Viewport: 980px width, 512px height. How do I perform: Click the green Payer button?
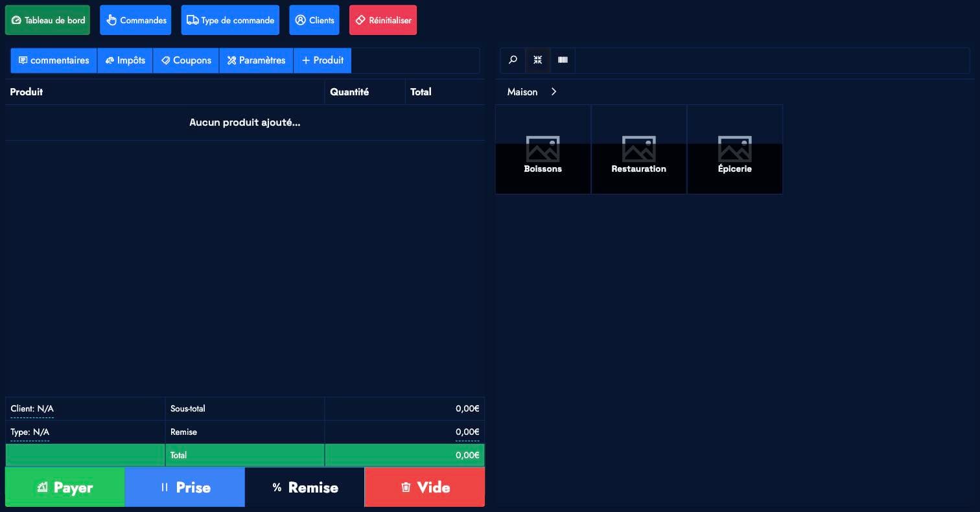65,487
